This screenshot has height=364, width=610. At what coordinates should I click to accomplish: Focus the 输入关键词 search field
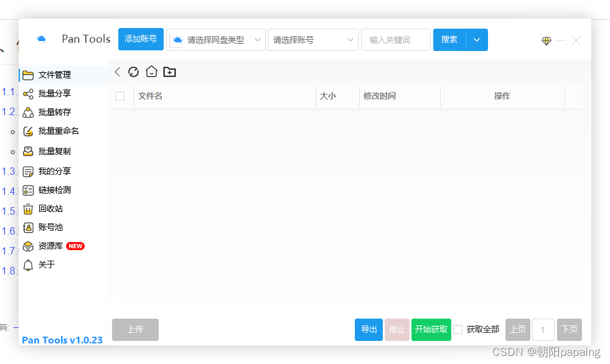[x=396, y=40]
